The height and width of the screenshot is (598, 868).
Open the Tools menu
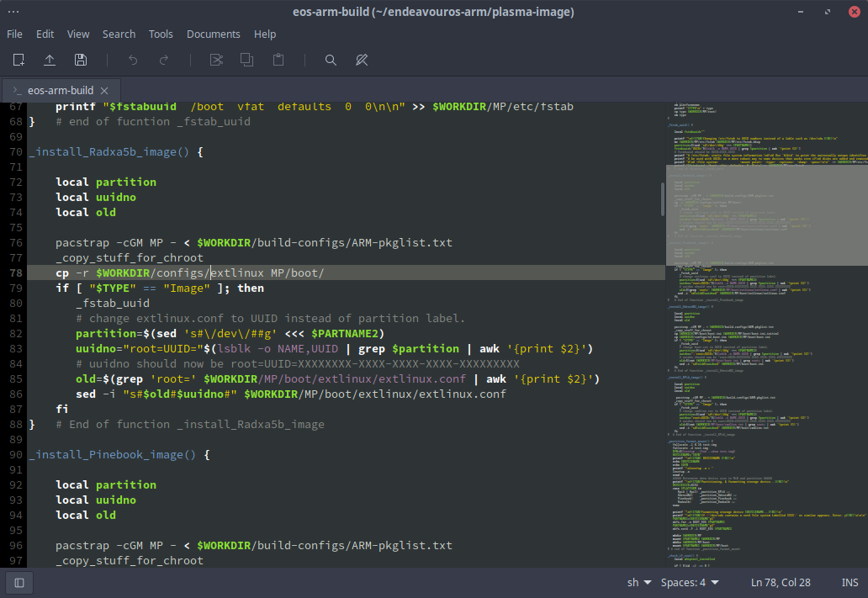[161, 34]
